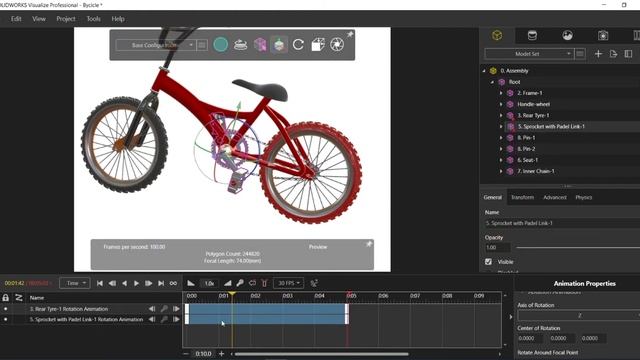Viewport: 640px width, 360px height.
Task: Open the Model Set dropdown
Action: tap(529, 54)
